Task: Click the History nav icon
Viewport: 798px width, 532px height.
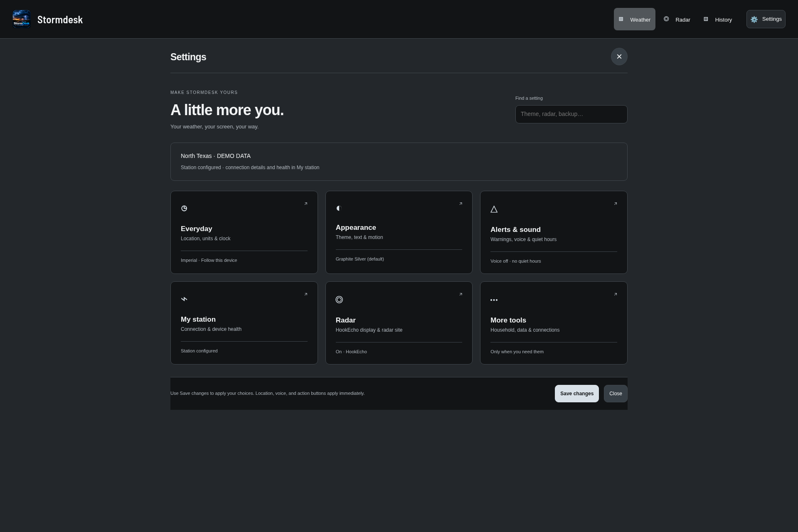Action: pos(706,19)
